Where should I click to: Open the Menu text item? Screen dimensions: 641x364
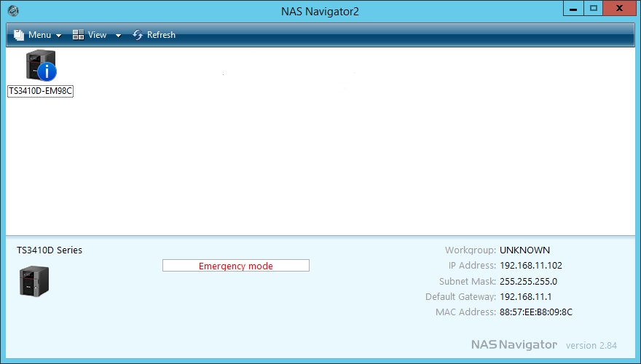point(39,35)
